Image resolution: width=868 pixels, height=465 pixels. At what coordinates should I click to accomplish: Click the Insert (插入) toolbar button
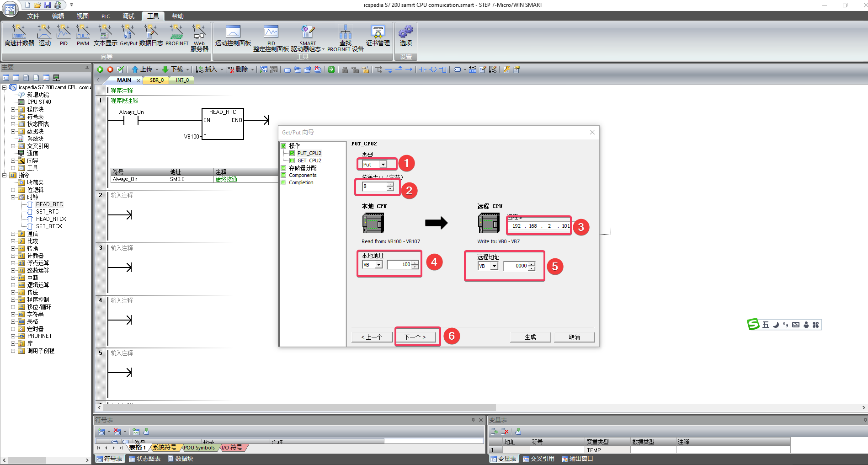[x=207, y=69]
